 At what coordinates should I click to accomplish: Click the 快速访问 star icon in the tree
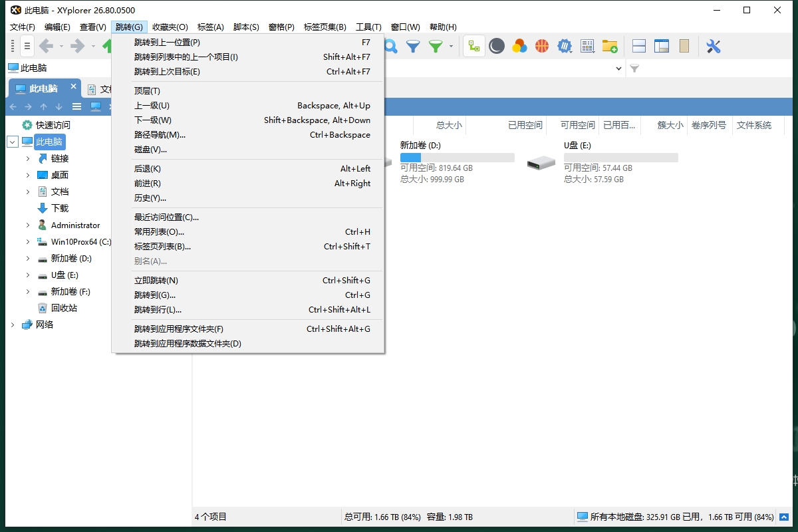27,125
